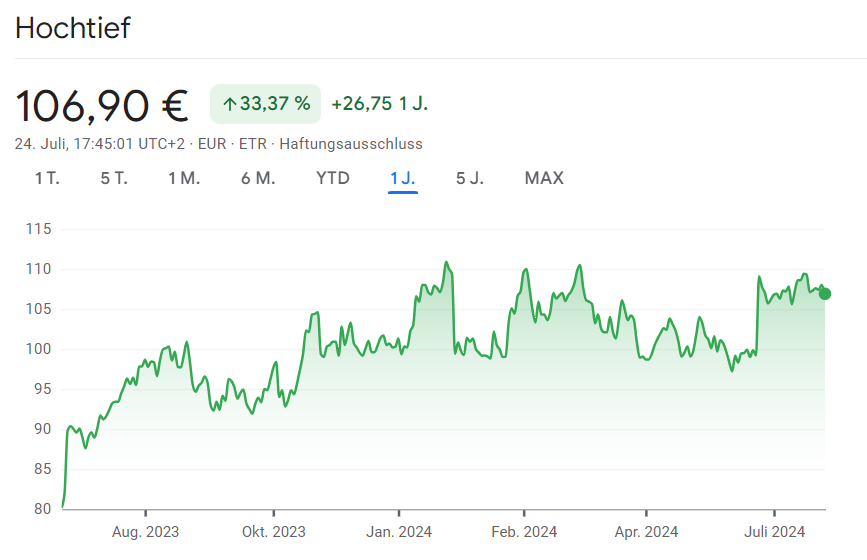Click the 110 y-axis value

pos(38,269)
